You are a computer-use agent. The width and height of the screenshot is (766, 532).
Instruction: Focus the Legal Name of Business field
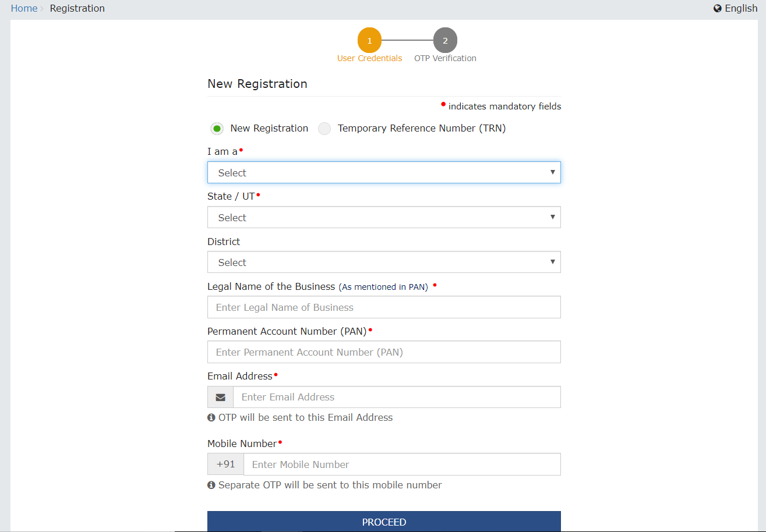(384, 307)
